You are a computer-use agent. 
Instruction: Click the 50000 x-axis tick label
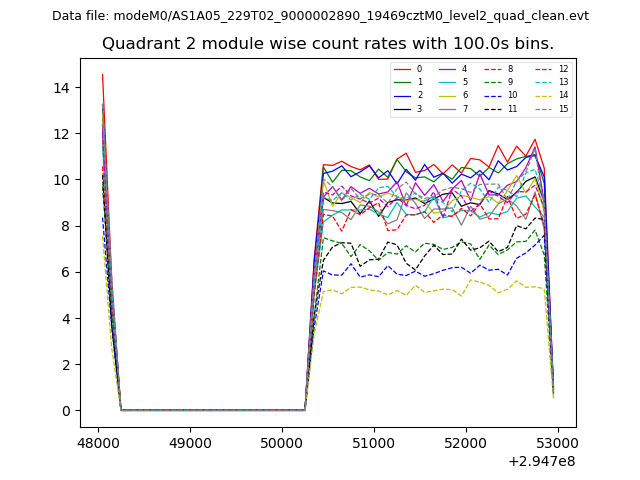(x=281, y=442)
